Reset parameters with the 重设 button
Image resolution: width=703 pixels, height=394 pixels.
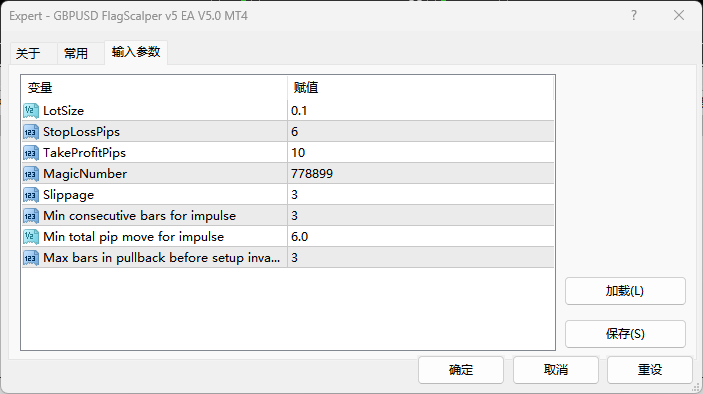point(650,370)
